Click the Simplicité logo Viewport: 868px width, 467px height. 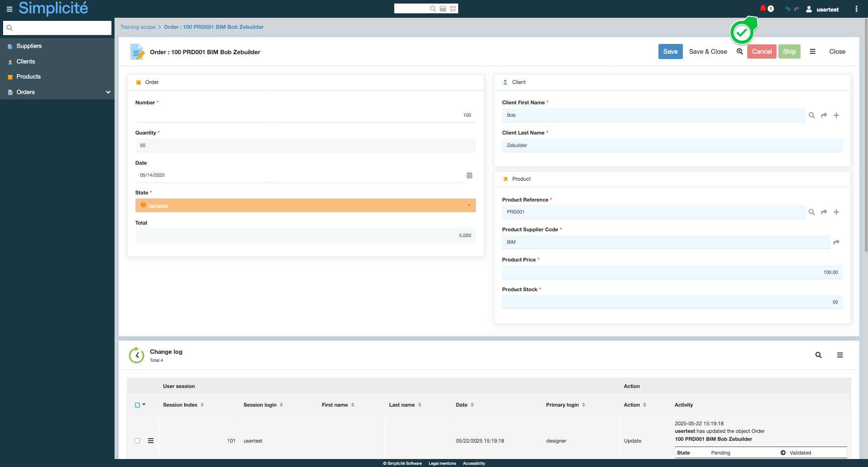(53, 8)
